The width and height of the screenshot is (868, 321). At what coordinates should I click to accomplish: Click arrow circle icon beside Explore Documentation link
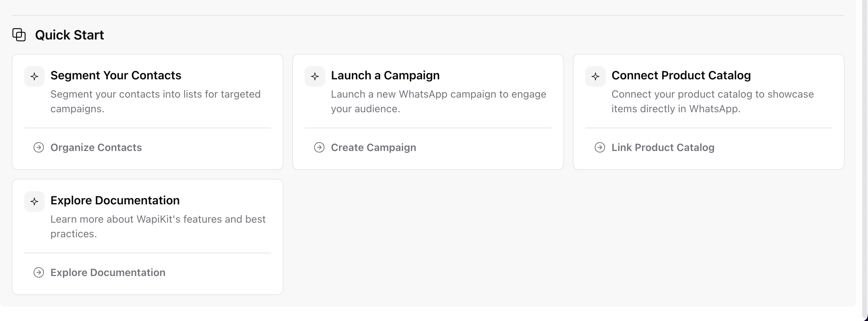pos(39,272)
